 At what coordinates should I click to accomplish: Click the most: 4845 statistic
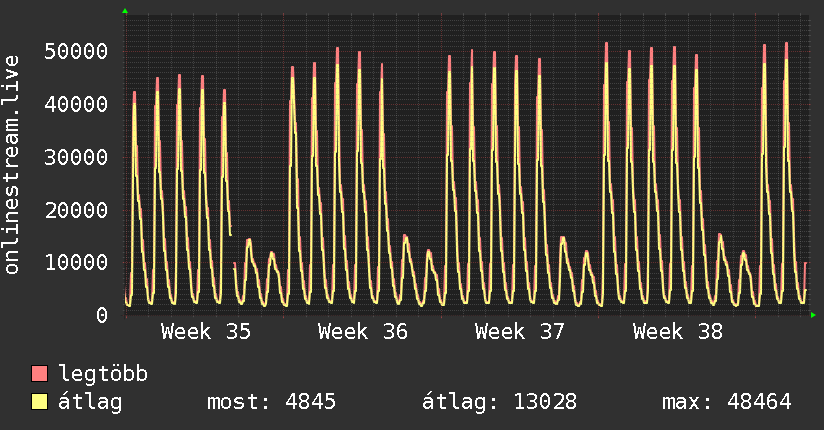(271, 402)
